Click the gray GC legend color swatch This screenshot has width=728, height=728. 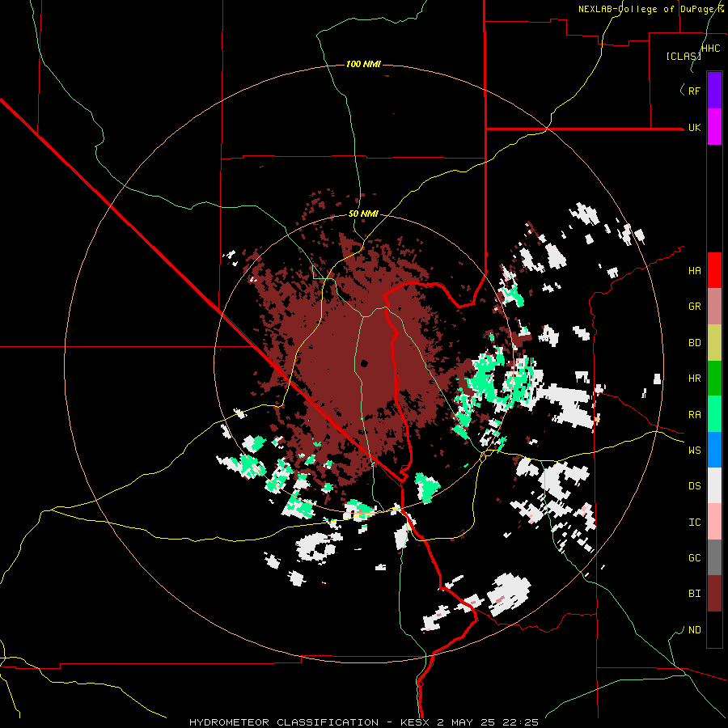pos(714,557)
